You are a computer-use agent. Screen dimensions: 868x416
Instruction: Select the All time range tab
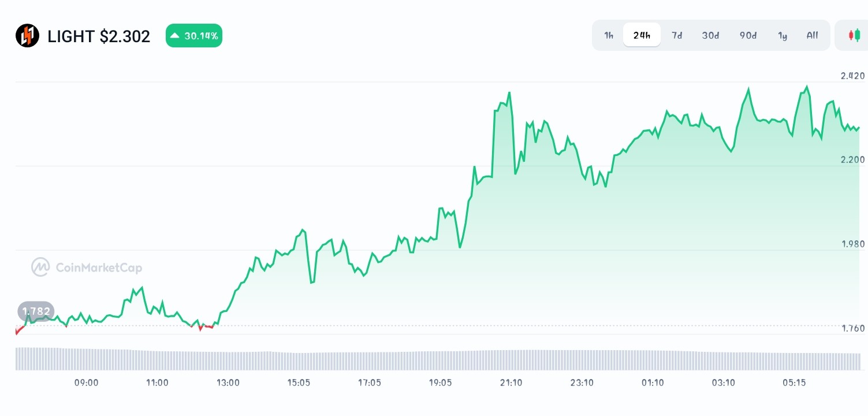pyautogui.click(x=812, y=35)
